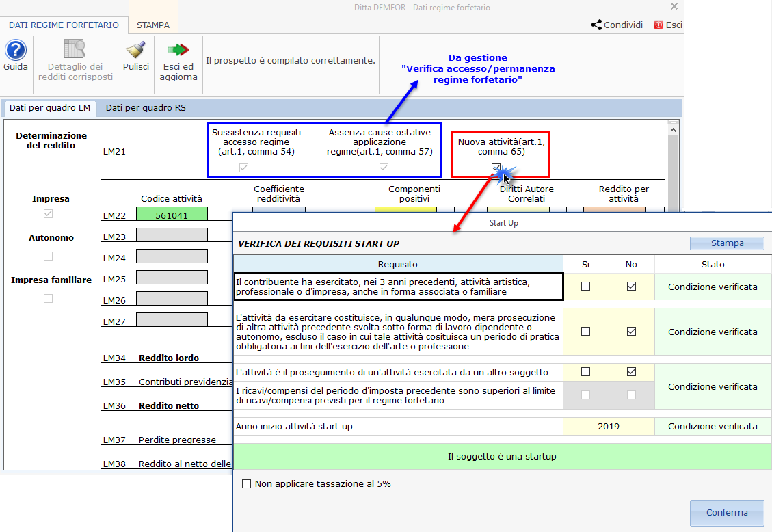
Task: Click the Stampa button in Start Up dialog
Action: (x=726, y=243)
